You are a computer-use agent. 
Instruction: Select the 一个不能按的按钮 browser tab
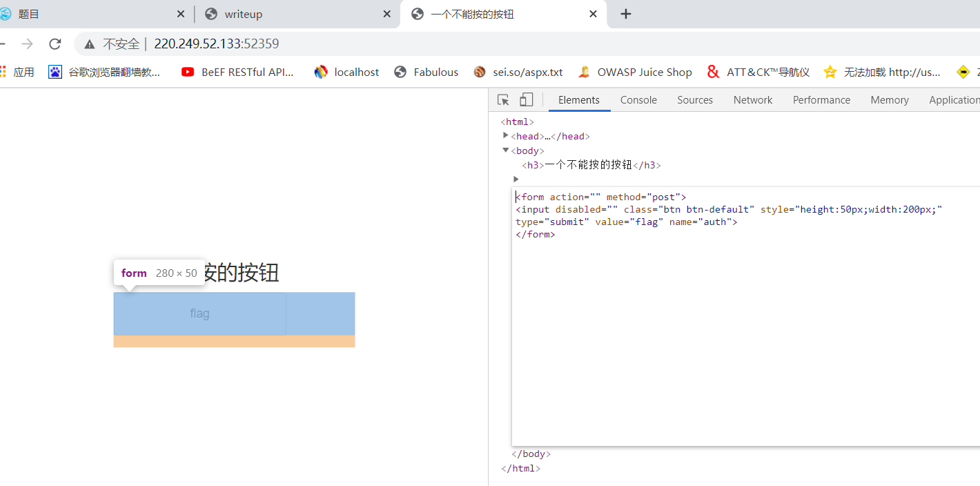pyautogui.click(x=503, y=14)
